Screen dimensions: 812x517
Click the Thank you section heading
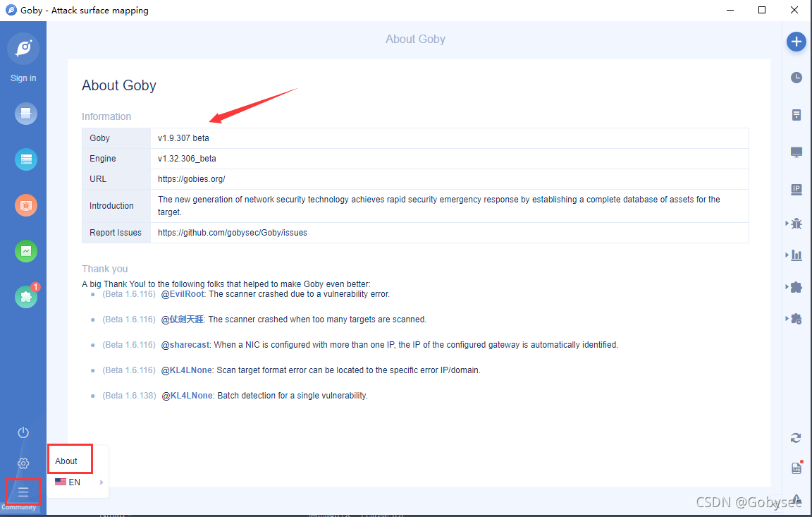pos(104,269)
